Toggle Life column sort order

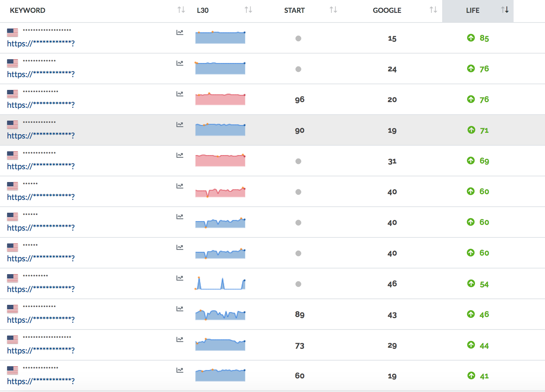coord(505,10)
